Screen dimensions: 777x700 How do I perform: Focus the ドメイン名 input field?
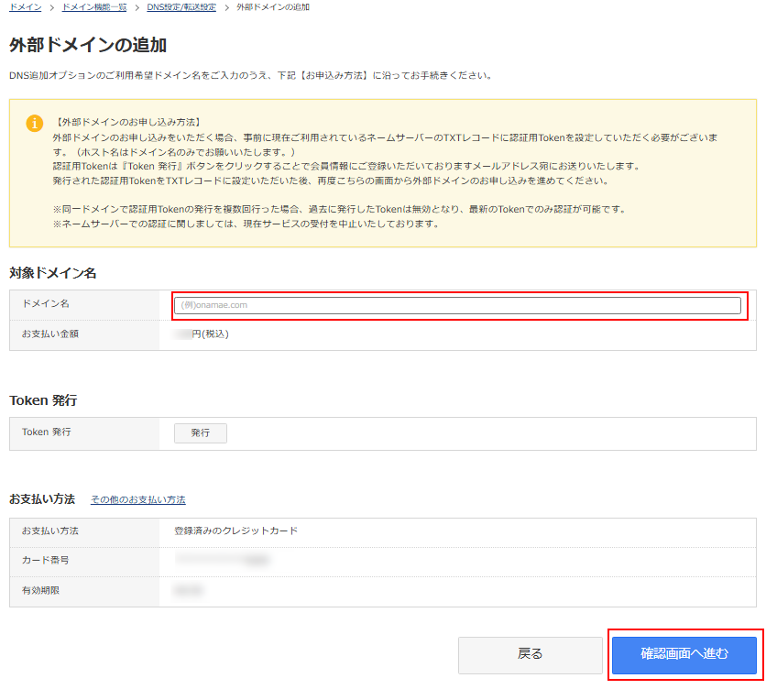(457, 305)
